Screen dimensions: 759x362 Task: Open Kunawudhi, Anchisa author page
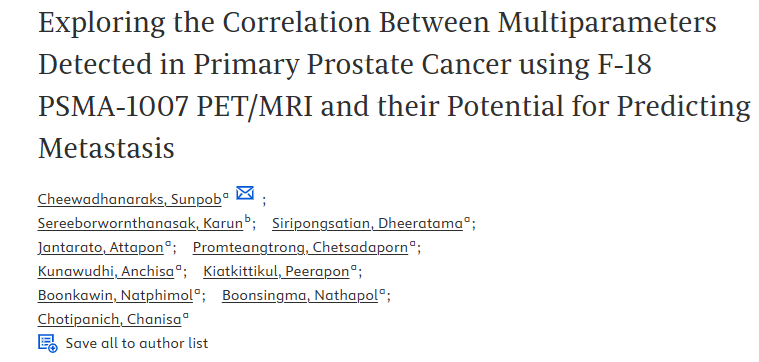[x=106, y=271]
